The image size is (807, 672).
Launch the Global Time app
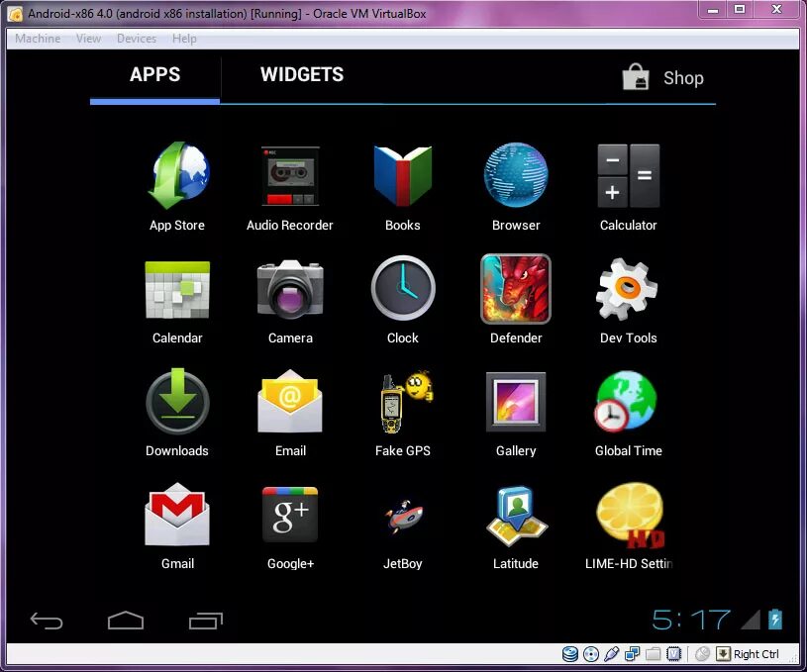click(626, 402)
